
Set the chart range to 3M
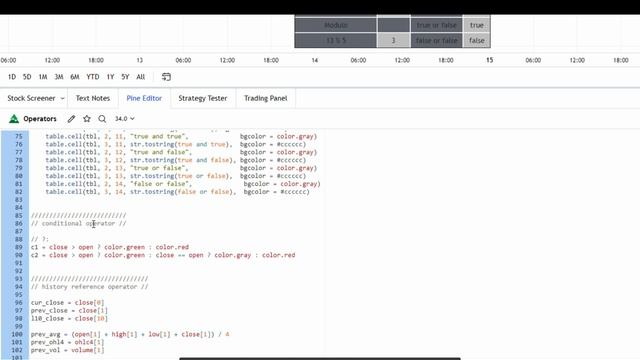59,77
